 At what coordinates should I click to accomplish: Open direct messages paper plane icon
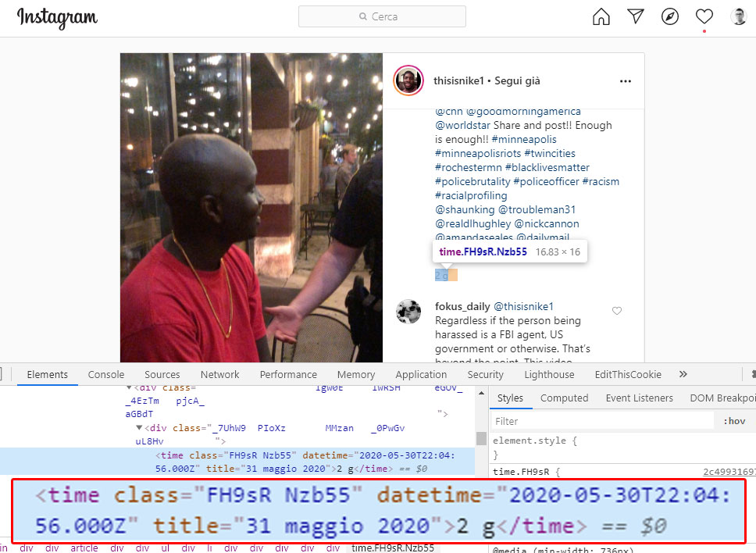click(x=636, y=16)
